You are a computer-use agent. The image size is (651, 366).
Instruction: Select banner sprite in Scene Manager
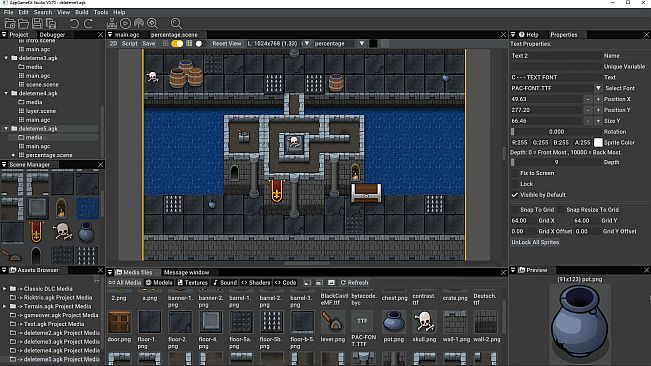click(x=37, y=232)
